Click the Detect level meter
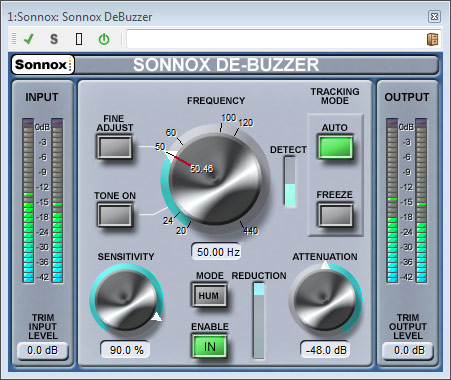The height and width of the screenshot is (380, 451). 290,182
